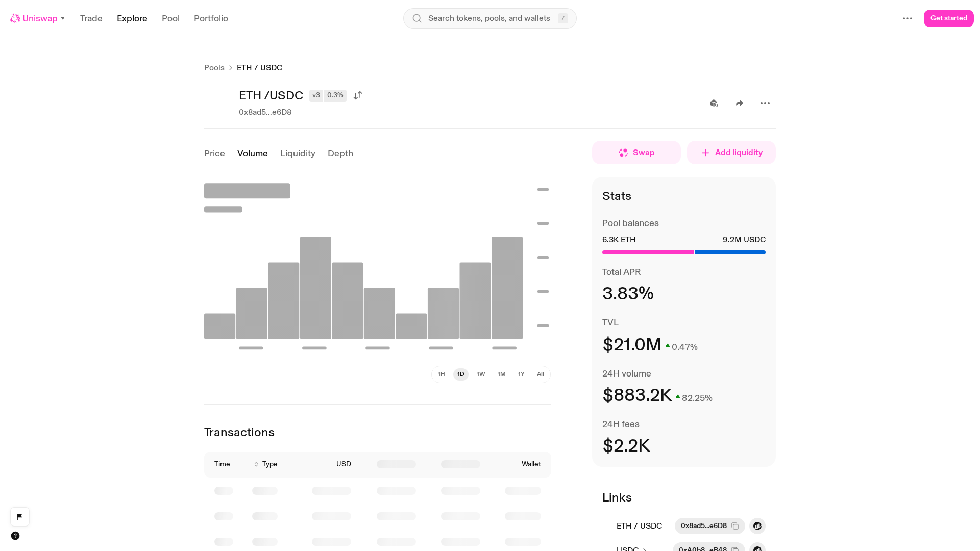
Task: Go to Pools breadcrumb link
Action: 214,68
